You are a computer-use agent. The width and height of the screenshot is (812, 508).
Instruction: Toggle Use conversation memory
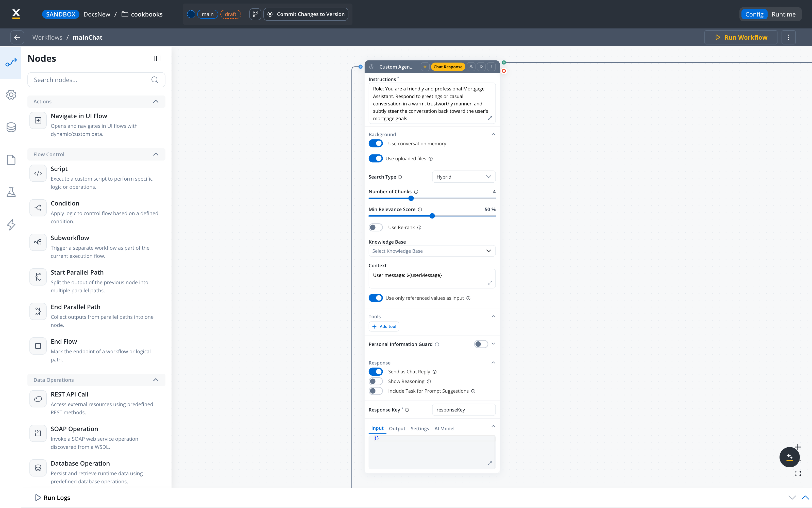(x=376, y=144)
